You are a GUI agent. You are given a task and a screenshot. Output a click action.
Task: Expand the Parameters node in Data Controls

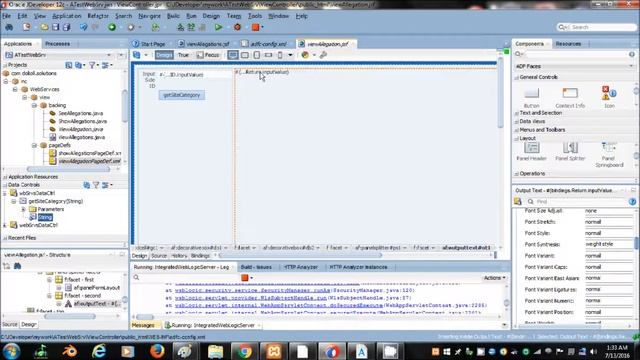click(24, 209)
